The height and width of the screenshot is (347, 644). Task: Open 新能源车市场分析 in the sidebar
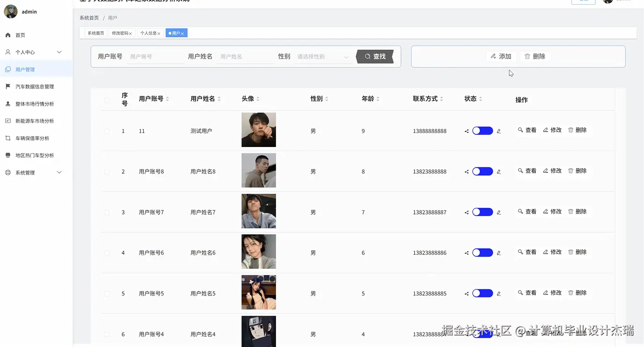(x=36, y=121)
